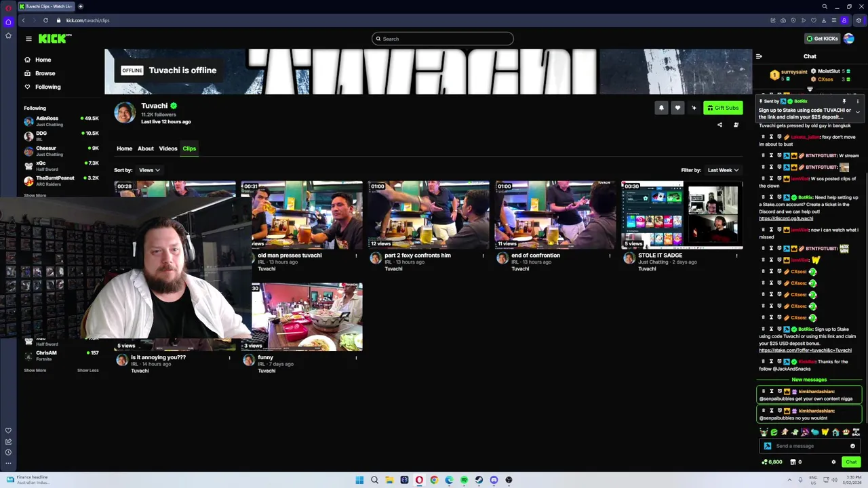Open Windows taskbar search

tap(374, 480)
